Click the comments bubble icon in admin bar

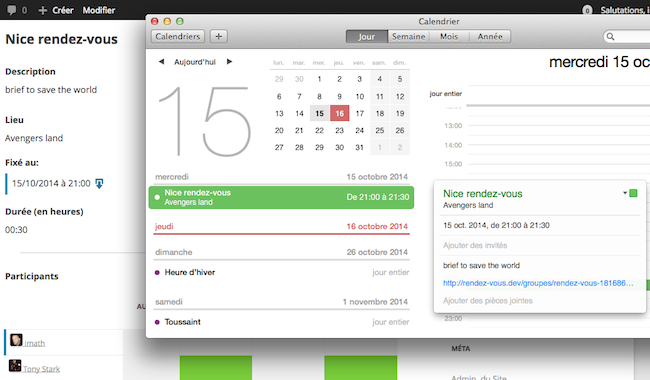(12, 10)
